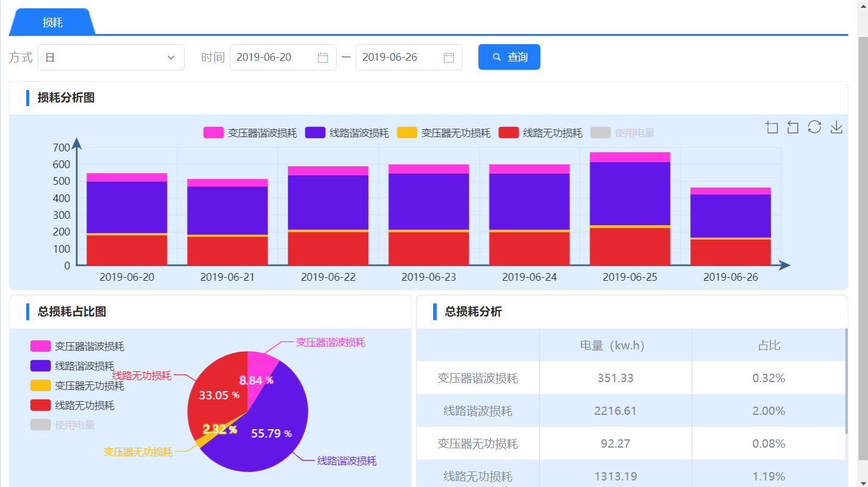Viewport: 868px width, 487px height.
Task: Click the 占比 column header
Action: (x=769, y=346)
